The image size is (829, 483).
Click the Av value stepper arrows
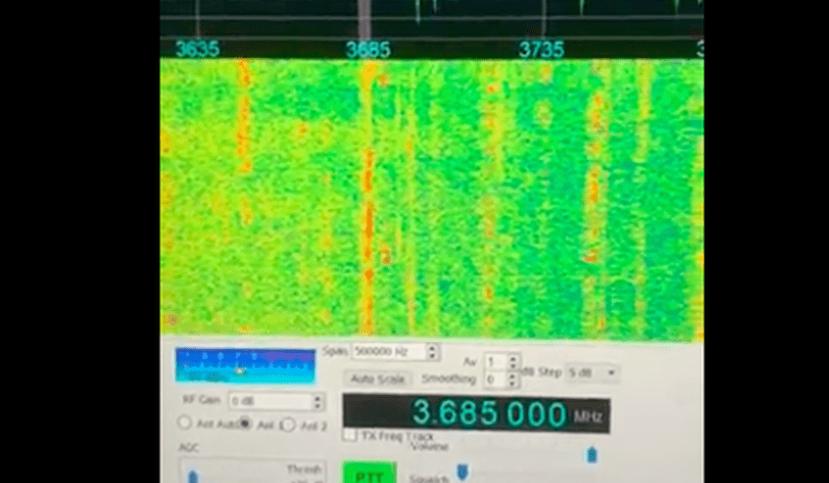pyautogui.click(x=512, y=362)
